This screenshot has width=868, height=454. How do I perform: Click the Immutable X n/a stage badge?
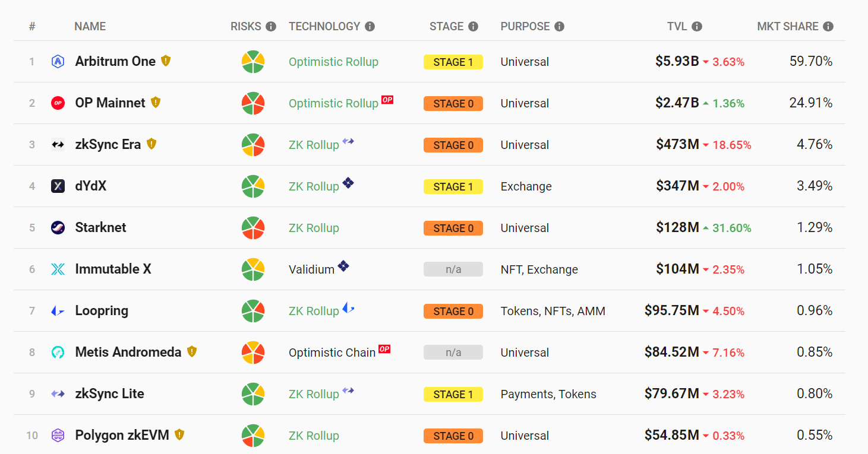pyautogui.click(x=453, y=269)
